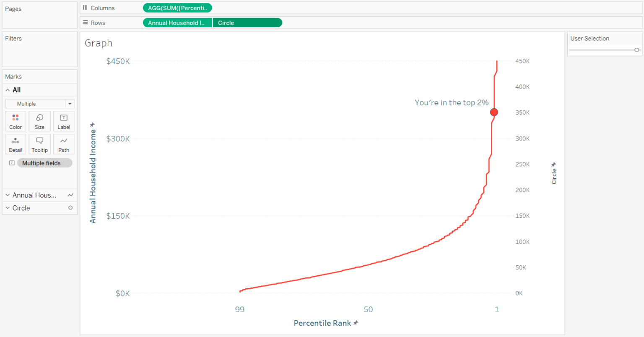Image resolution: width=644 pixels, height=337 pixels.
Task: Click the Columns shelf icon
Action: tap(85, 8)
